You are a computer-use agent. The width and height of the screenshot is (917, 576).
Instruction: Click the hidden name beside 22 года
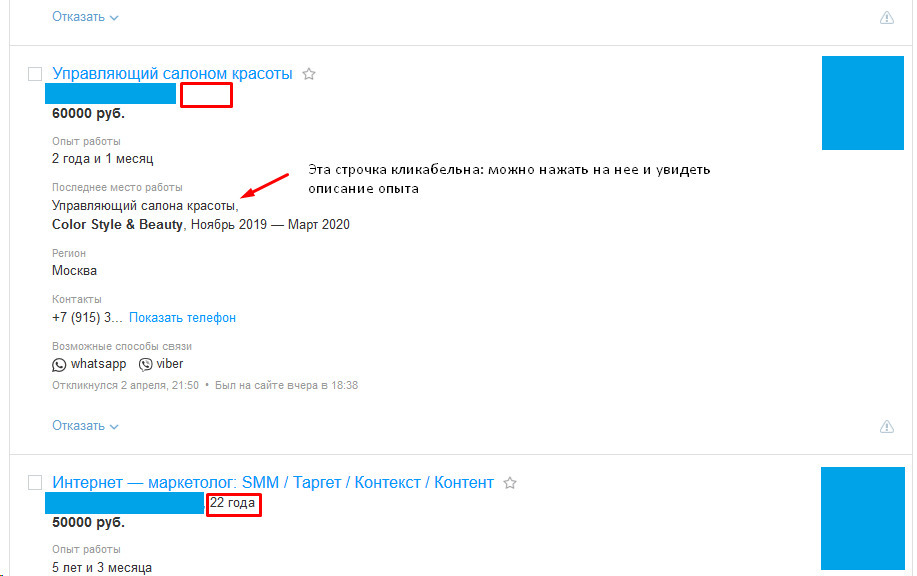(125, 503)
